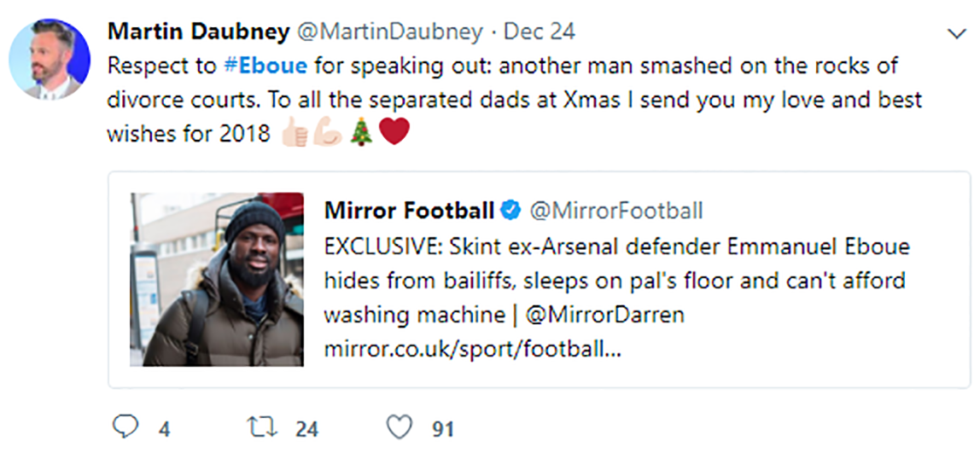This screenshot has width=980, height=452.
Task: Click the flexed bicep emoji
Action: click(x=327, y=134)
